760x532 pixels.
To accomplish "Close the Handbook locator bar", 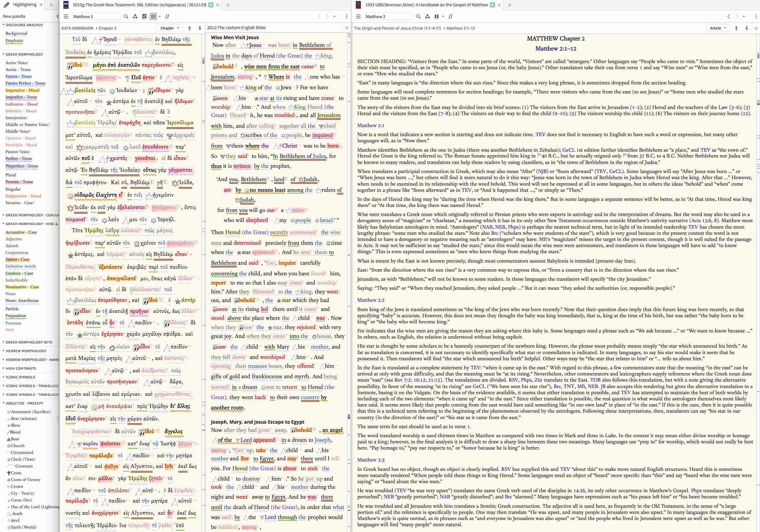I will click(756, 28).
